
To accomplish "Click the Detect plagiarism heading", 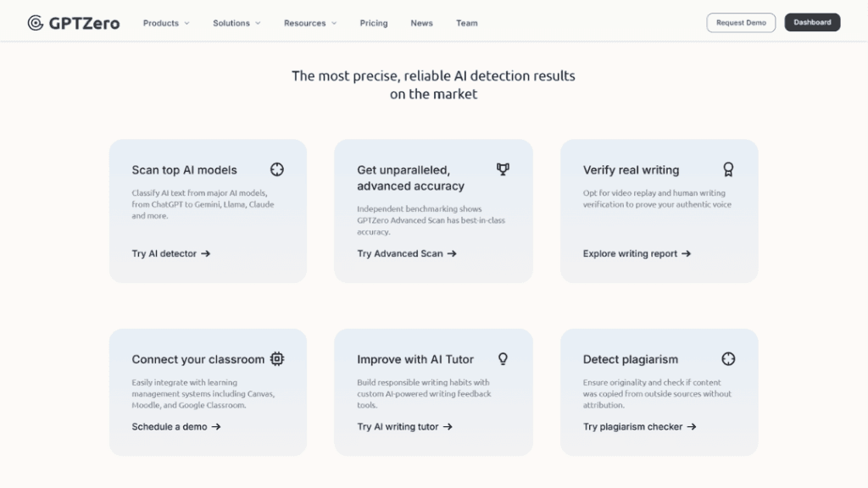I will (x=631, y=359).
